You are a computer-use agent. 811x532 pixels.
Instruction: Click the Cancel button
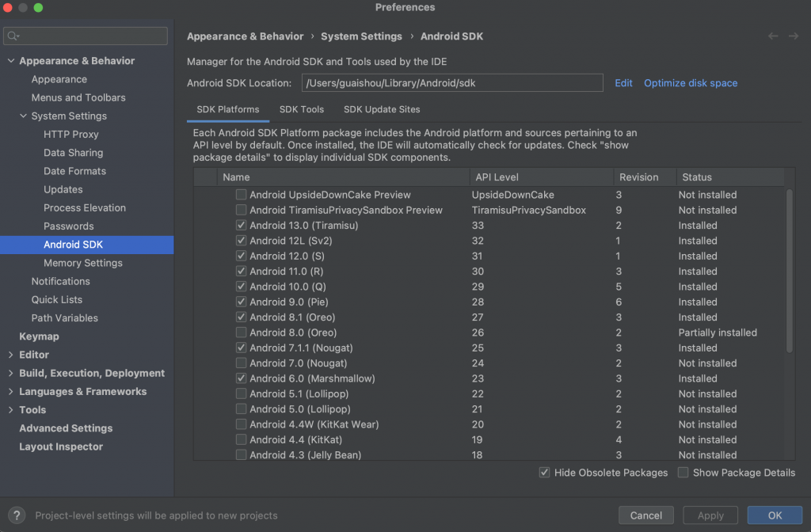[646, 515]
